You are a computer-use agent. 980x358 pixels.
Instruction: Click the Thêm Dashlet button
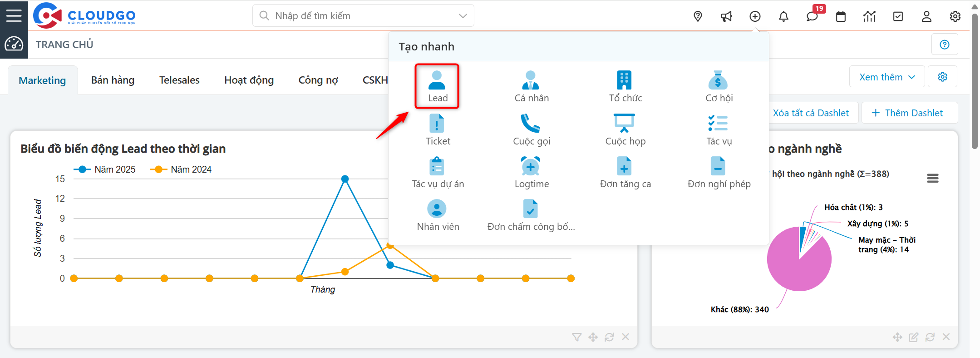coord(909,113)
